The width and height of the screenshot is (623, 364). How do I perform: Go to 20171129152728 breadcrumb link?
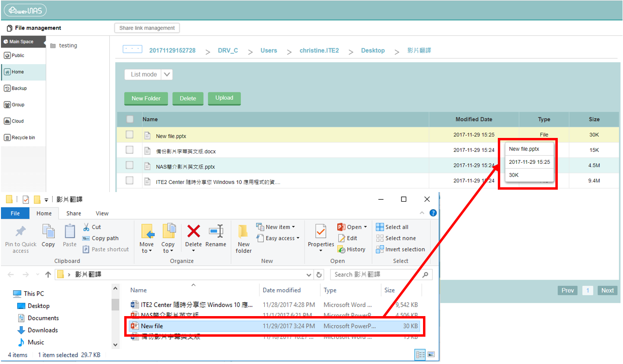pyautogui.click(x=172, y=50)
